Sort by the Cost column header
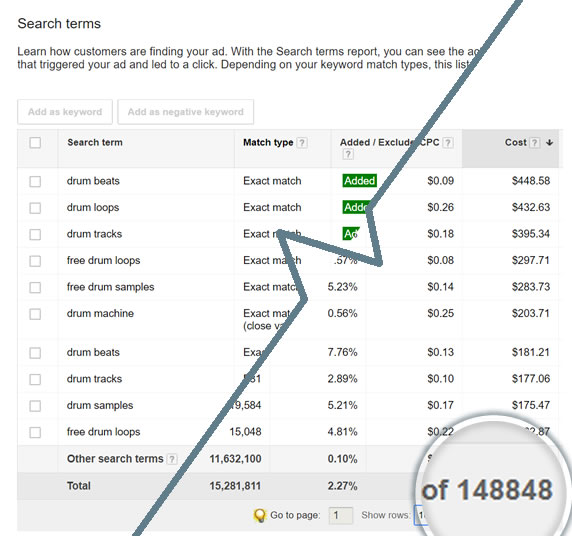Viewport: 572px width, 536px height. click(x=515, y=142)
